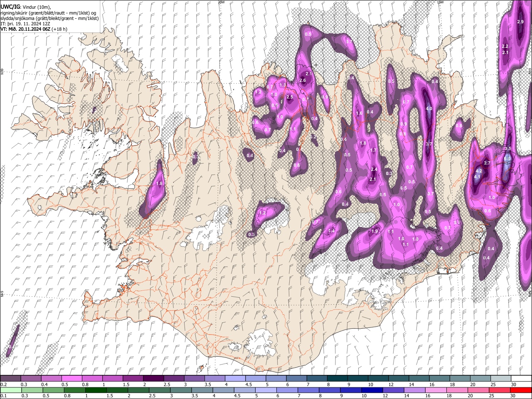Screen dimensions: 532x399
Task: Click the 2.7 snowfall value label
Action: 487,163
